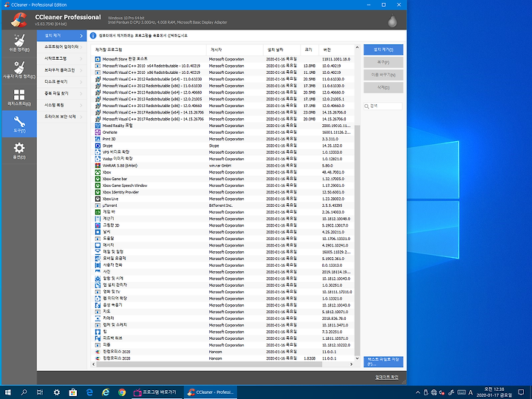The width and height of the screenshot is (532, 399).
Task: Select the WinRAR 5.80 icon in list
Action: 98,166
